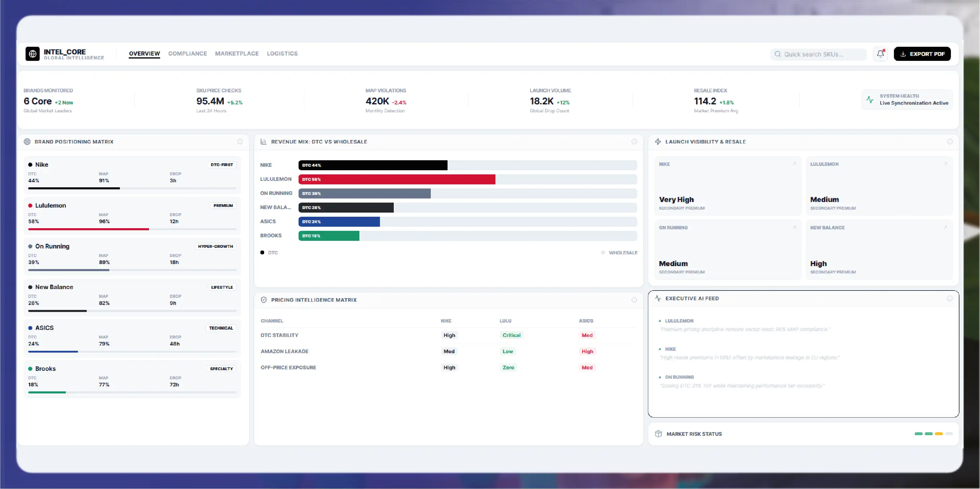Select the DTC-FIRST tag on Nike
This screenshot has width=980, height=489.
coord(222,165)
